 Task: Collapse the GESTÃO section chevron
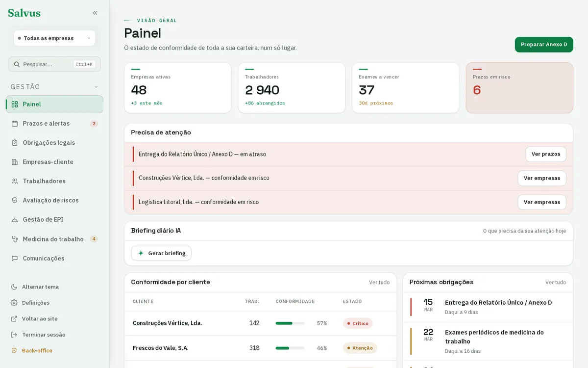pos(96,87)
